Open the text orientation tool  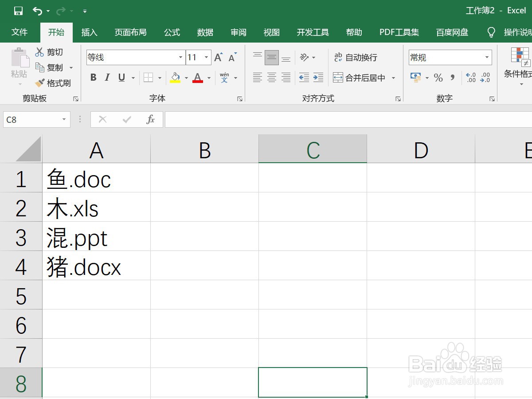click(x=304, y=57)
